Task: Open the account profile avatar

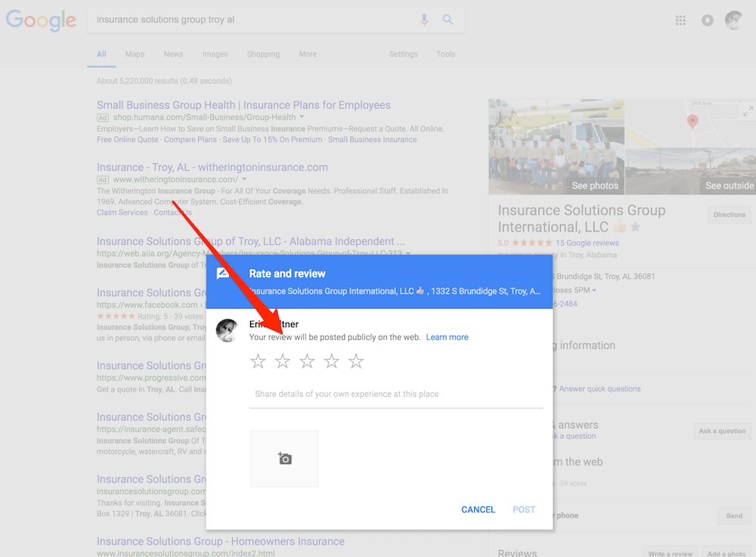Action: [x=734, y=20]
